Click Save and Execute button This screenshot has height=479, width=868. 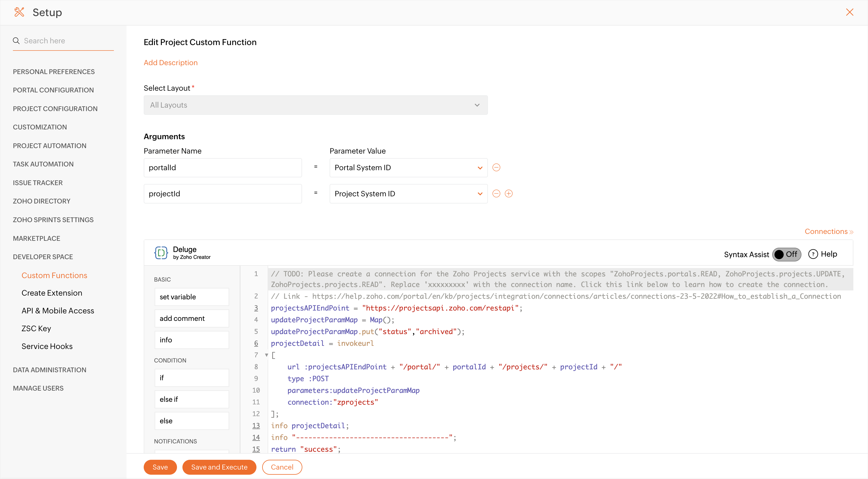[219, 467]
